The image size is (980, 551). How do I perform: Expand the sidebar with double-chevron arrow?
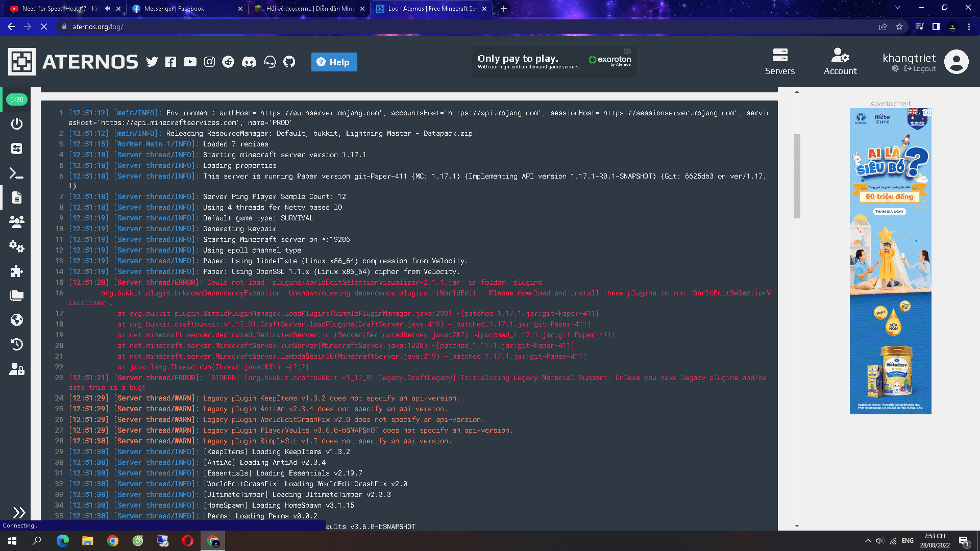pyautogui.click(x=19, y=512)
